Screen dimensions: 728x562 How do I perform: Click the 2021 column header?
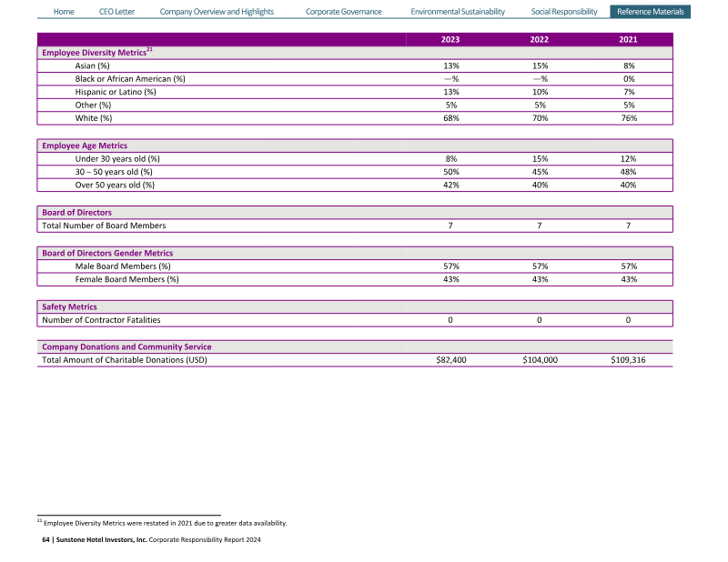pos(628,39)
